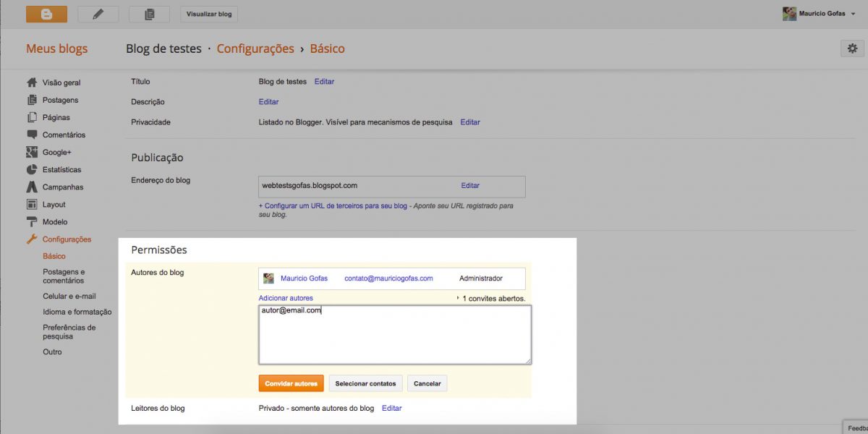Open Visão geral in sidebar

tap(61, 82)
